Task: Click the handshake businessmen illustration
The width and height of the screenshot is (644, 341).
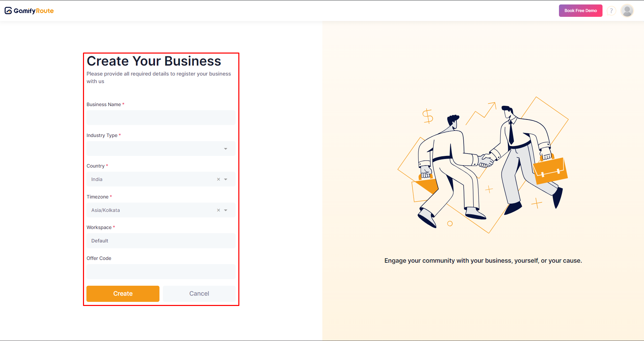Action: tap(483, 165)
